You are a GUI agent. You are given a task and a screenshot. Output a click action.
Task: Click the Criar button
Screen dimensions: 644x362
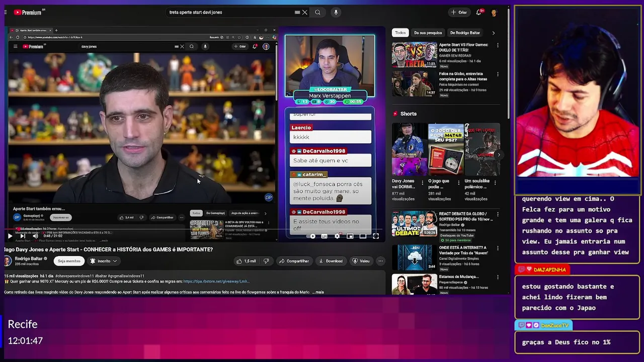pyautogui.click(x=459, y=12)
